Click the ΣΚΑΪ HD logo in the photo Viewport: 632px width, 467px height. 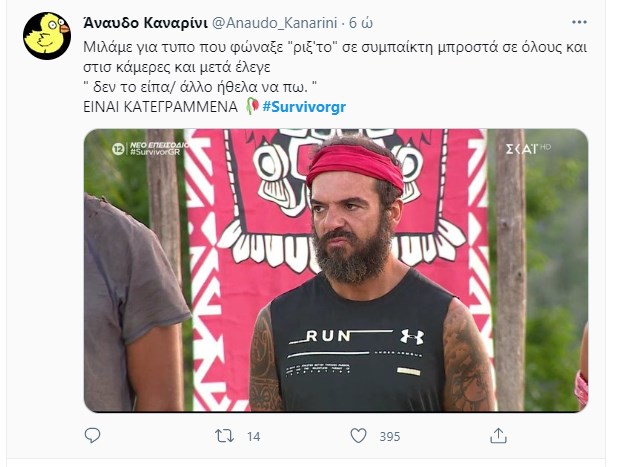click(x=528, y=149)
